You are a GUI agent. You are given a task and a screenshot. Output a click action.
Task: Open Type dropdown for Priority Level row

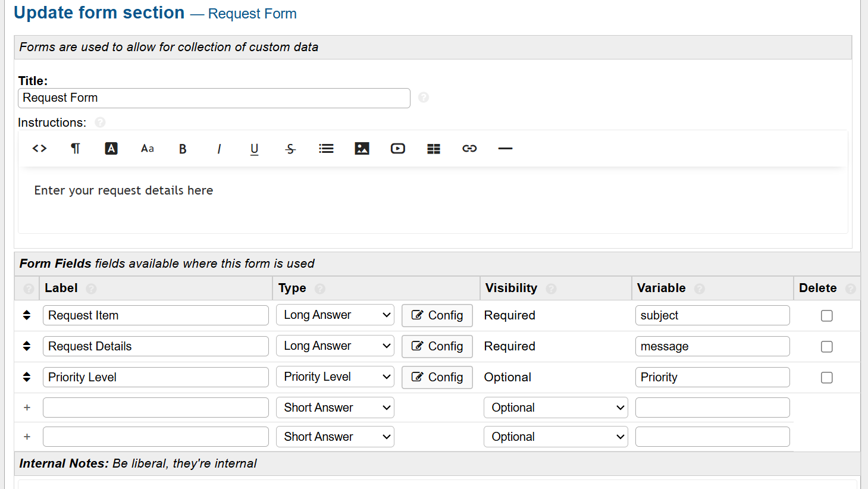click(x=335, y=377)
